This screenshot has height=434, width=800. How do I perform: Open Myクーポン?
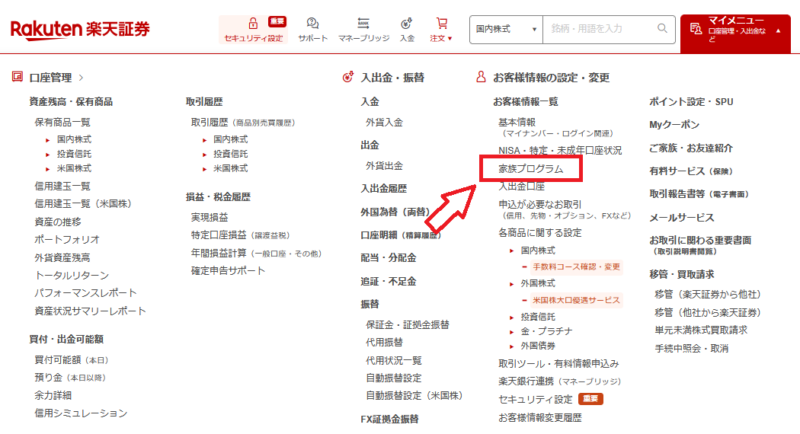(674, 124)
